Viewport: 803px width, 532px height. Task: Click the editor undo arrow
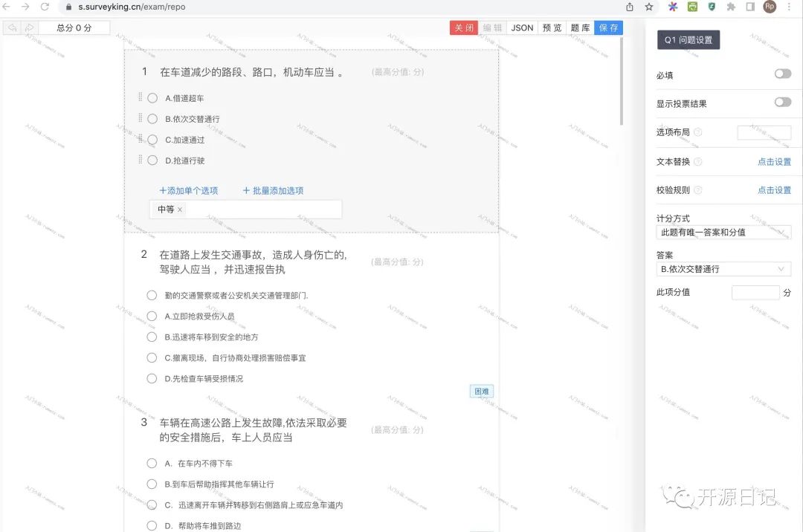(x=13, y=27)
